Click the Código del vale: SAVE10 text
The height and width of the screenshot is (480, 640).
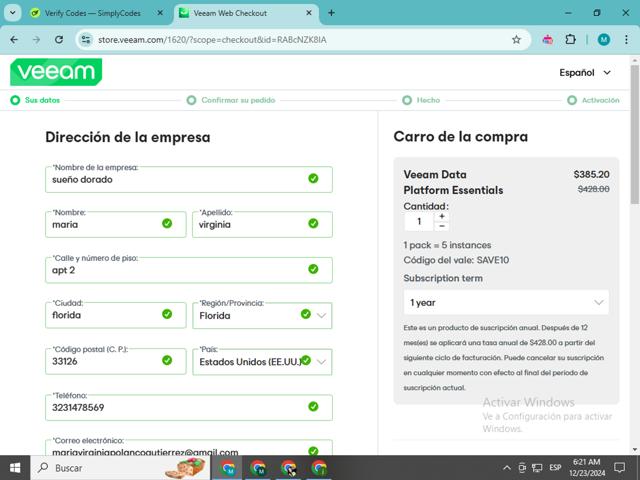point(456,260)
